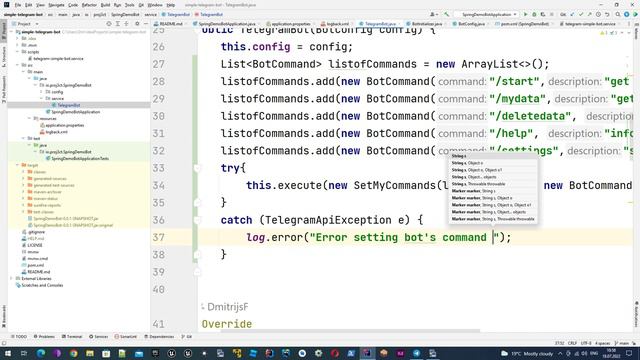The height and width of the screenshot is (360, 640).
Task: Click Collapse All icon in Project panel
Action: pyautogui.click(x=127, y=24)
